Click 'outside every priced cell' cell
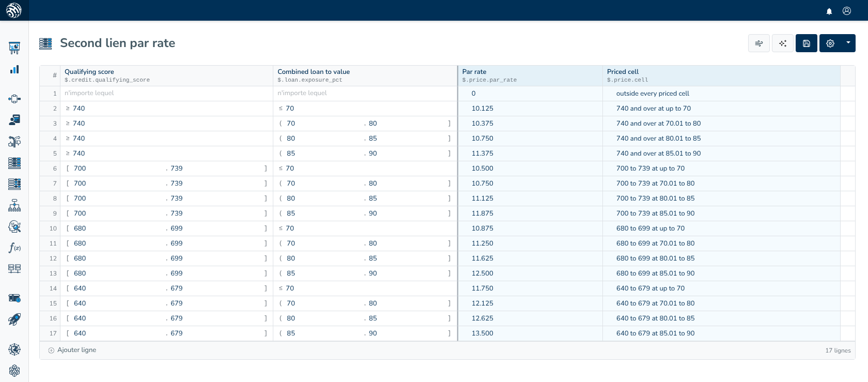The height and width of the screenshot is (382, 868). click(x=721, y=94)
